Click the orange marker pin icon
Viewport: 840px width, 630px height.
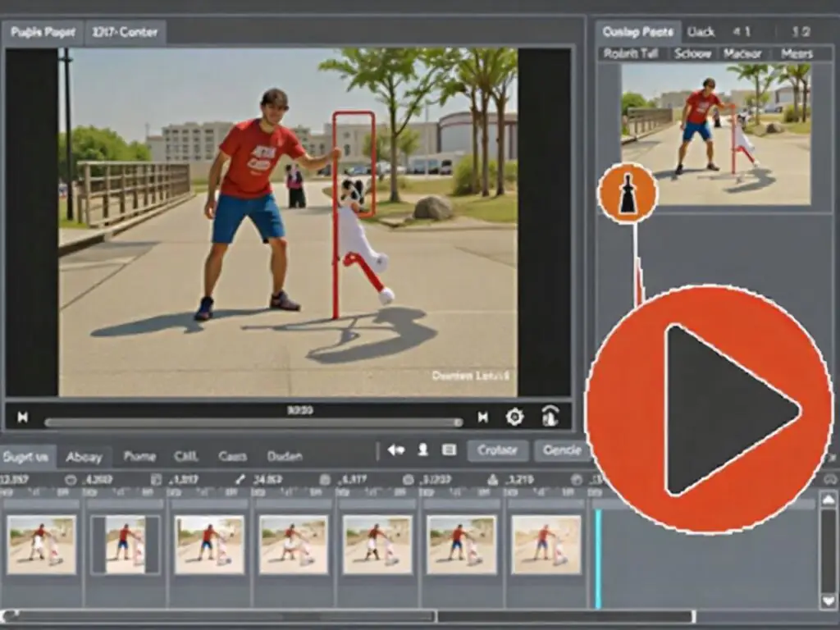tap(628, 194)
